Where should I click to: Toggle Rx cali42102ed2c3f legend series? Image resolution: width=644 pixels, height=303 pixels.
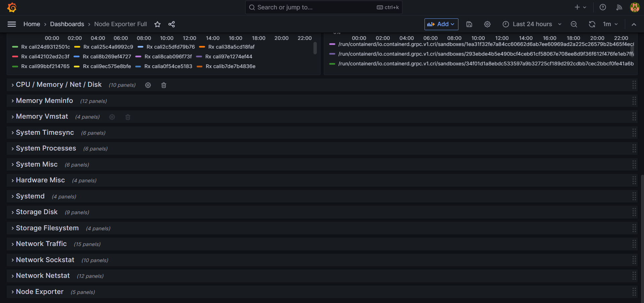coord(45,57)
